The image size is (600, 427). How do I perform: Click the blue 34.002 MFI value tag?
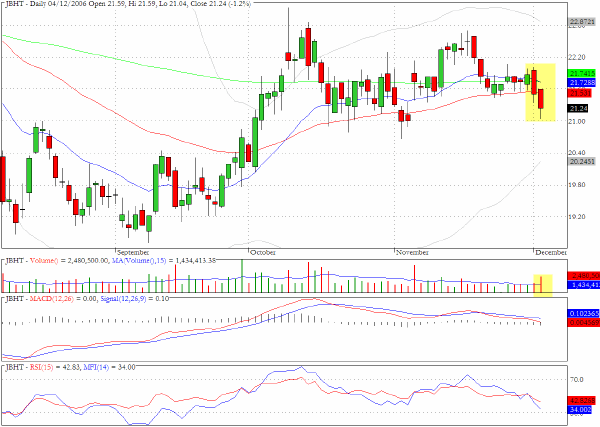580,410
